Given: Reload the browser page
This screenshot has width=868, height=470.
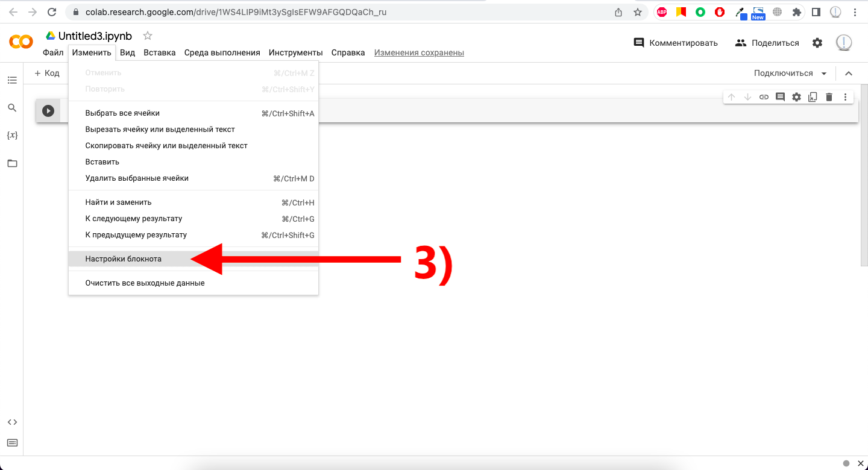Looking at the screenshot, I should 52,12.
